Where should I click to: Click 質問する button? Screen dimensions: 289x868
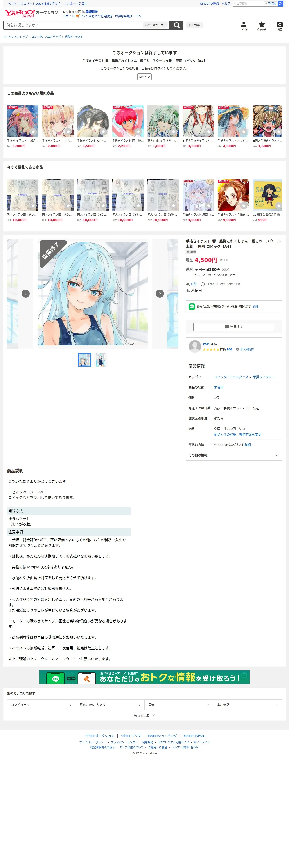[x=233, y=327]
